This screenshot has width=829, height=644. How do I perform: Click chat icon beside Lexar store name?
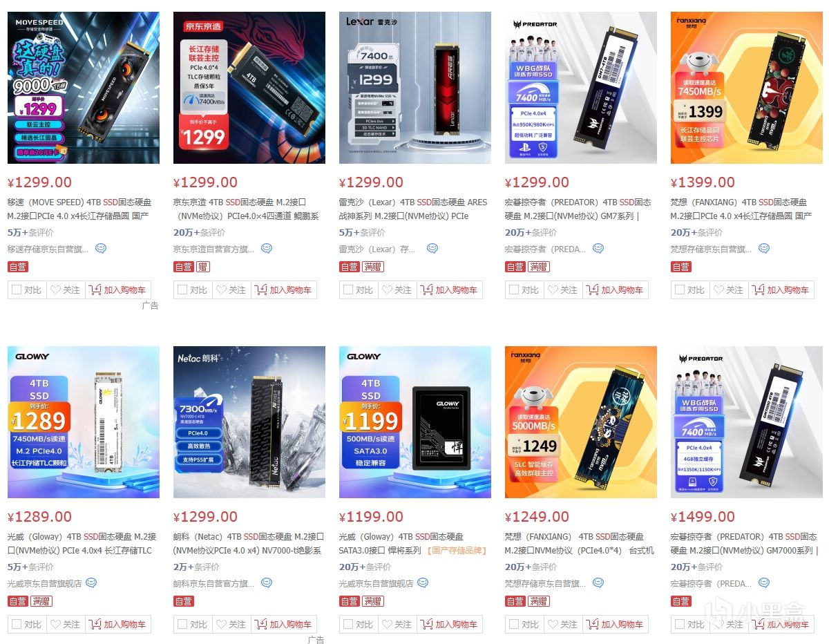pos(432,248)
